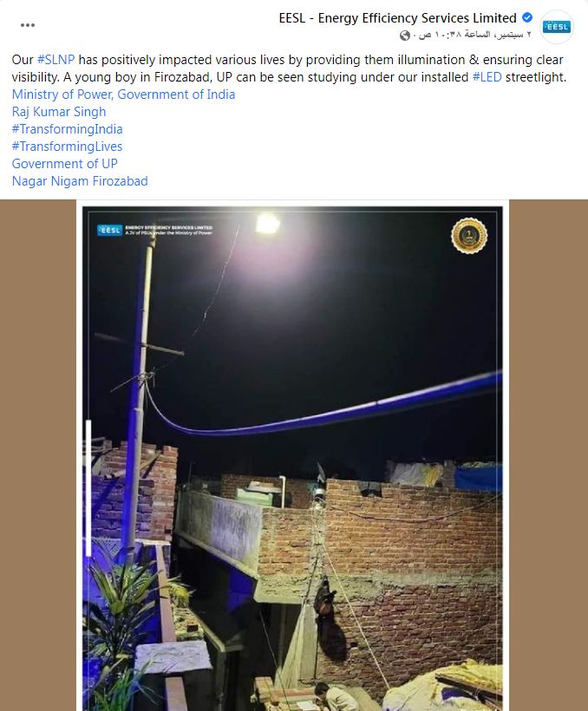Open Ministry of Power, Government of India link

point(123,95)
